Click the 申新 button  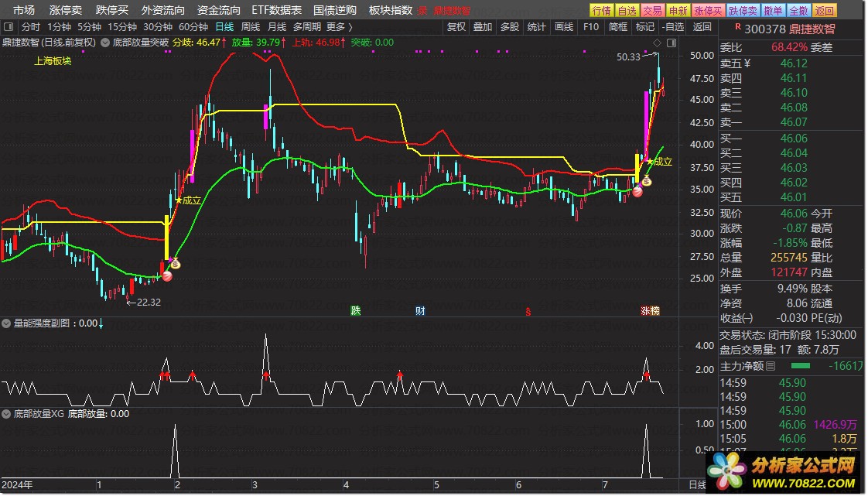(678, 11)
